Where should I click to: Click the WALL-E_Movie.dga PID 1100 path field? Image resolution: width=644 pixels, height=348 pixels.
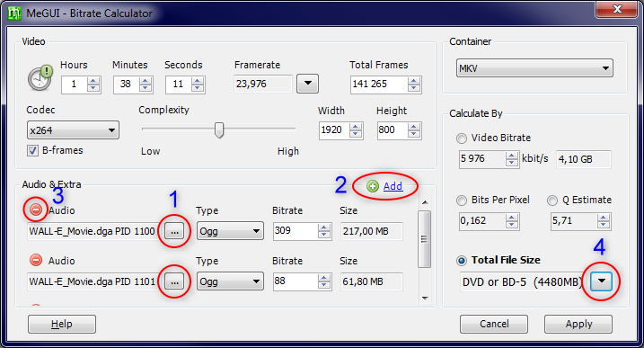point(94,231)
